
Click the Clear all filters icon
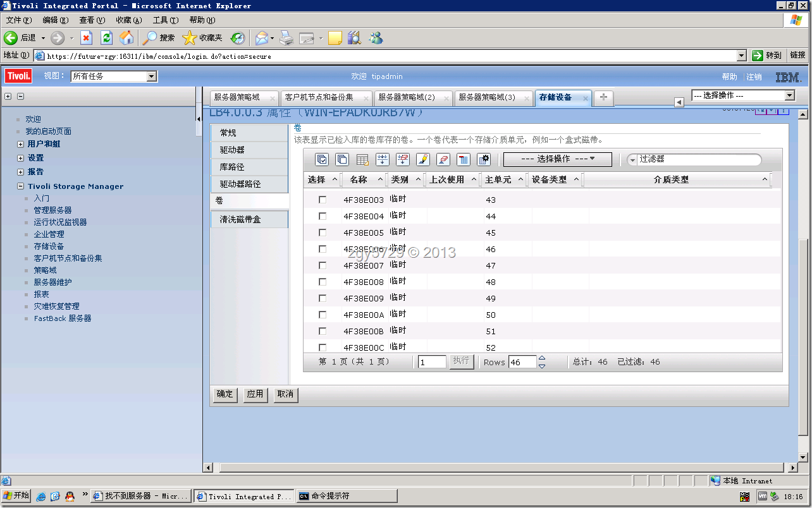403,159
